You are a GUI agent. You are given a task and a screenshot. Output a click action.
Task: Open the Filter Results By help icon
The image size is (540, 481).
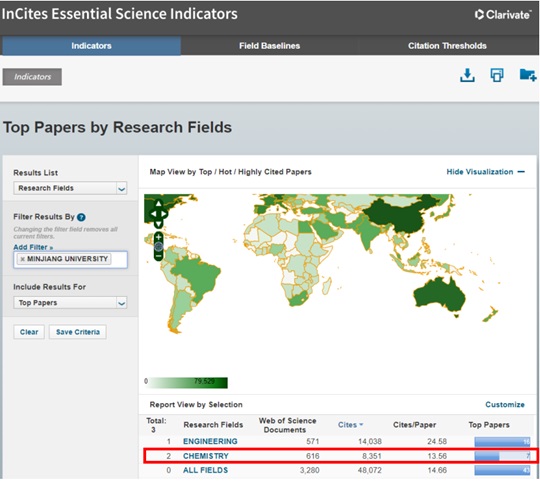(x=81, y=217)
